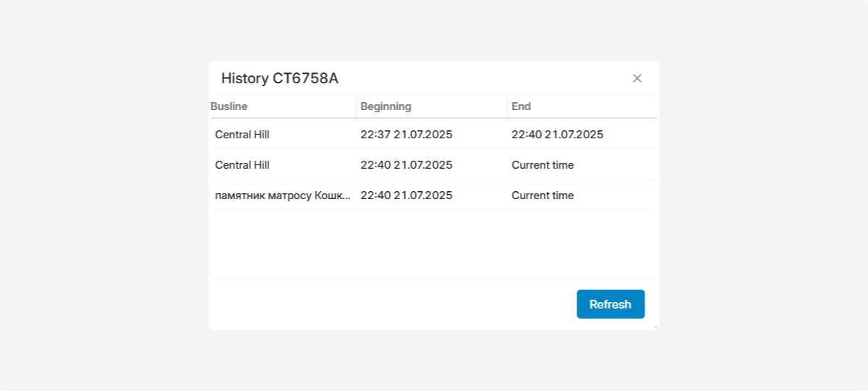Select the first Central Hill row

click(242, 135)
